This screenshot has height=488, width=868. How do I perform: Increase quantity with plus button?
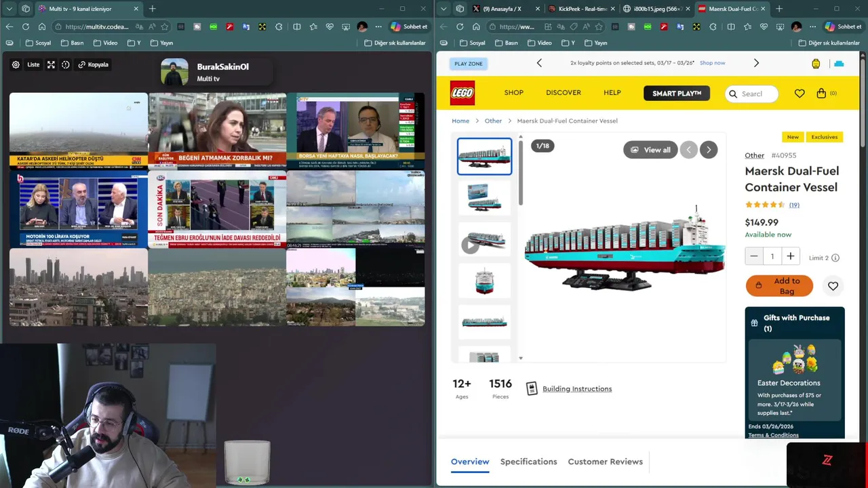[790, 256]
